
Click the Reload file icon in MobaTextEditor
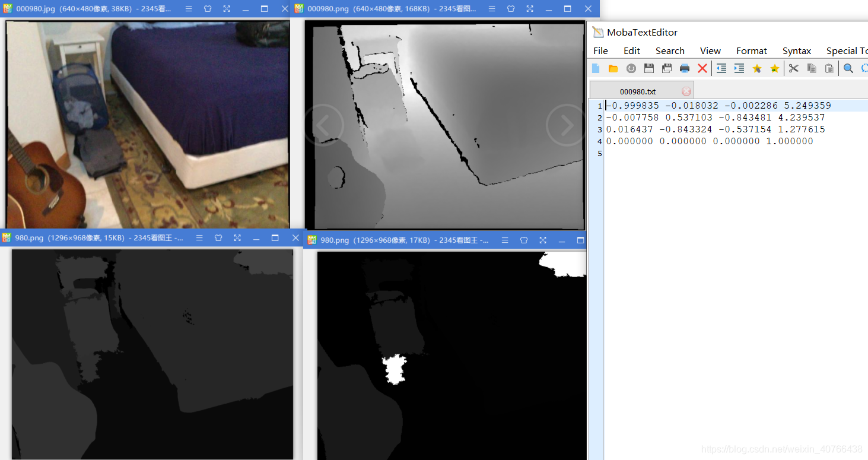click(631, 68)
